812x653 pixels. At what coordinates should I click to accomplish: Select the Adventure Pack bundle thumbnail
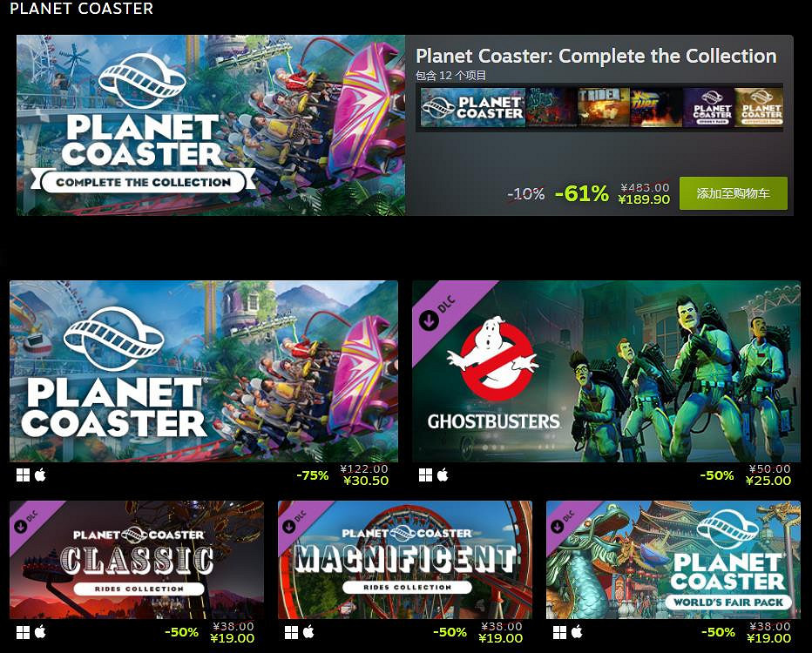pyautogui.click(x=759, y=108)
